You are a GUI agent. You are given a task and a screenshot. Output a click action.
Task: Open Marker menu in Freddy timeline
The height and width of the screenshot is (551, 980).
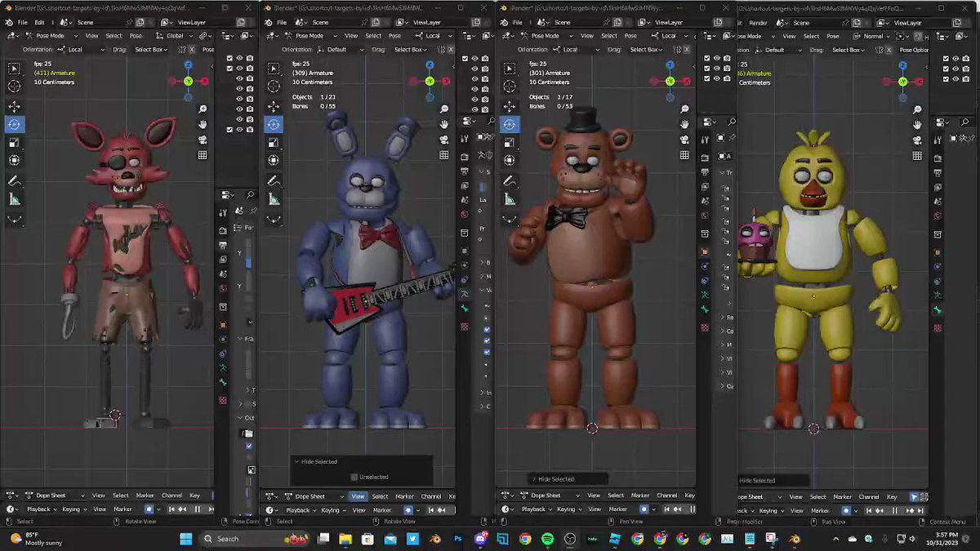pyautogui.click(x=618, y=509)
